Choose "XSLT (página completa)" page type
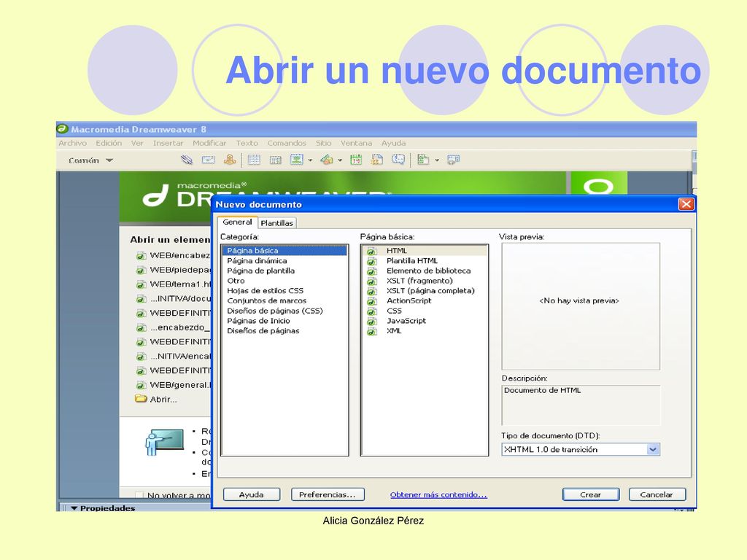This screenshot has width=747, height=560. pyautogui.click(x=425, y=290)
